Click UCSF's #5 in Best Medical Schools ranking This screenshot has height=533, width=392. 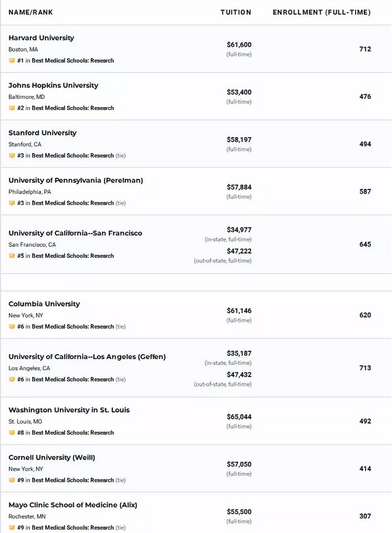point(66,256)
